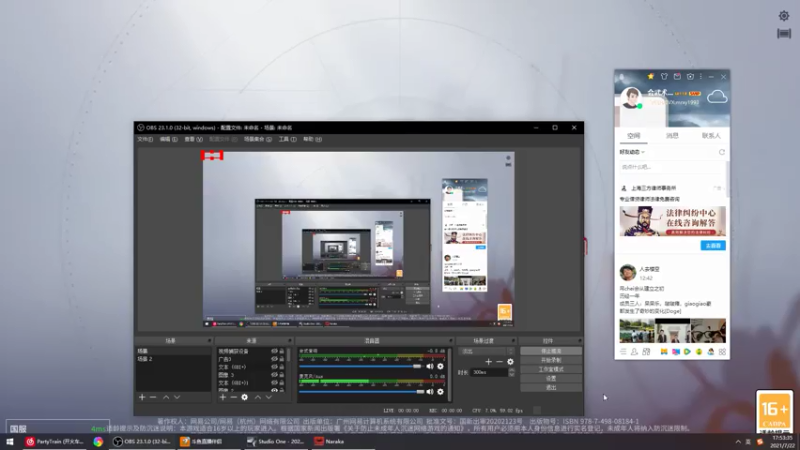The image size is (800, 450).
Task: Open the Windows Start button
Action: pos(10,442)
